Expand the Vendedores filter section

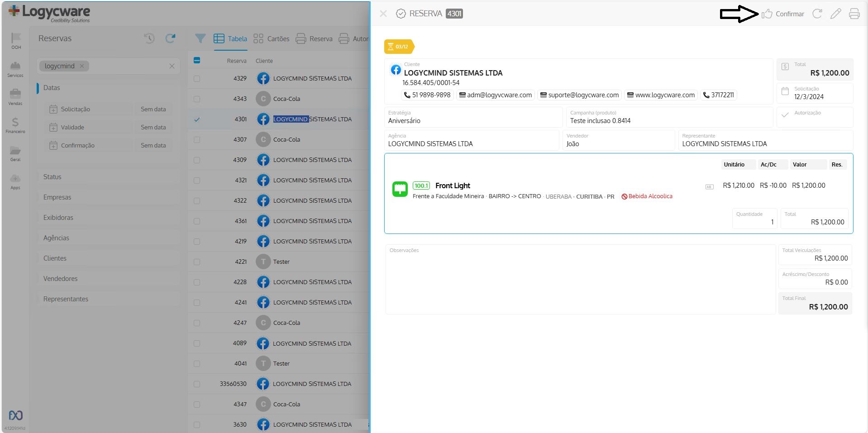pyautogui.click(x=109, y=279)
